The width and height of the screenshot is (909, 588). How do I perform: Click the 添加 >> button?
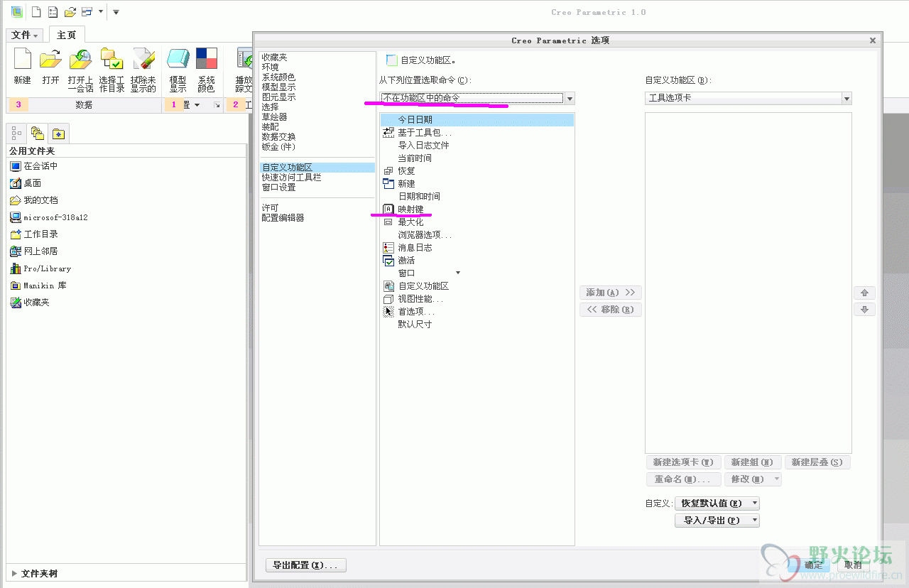pos(611,293)
